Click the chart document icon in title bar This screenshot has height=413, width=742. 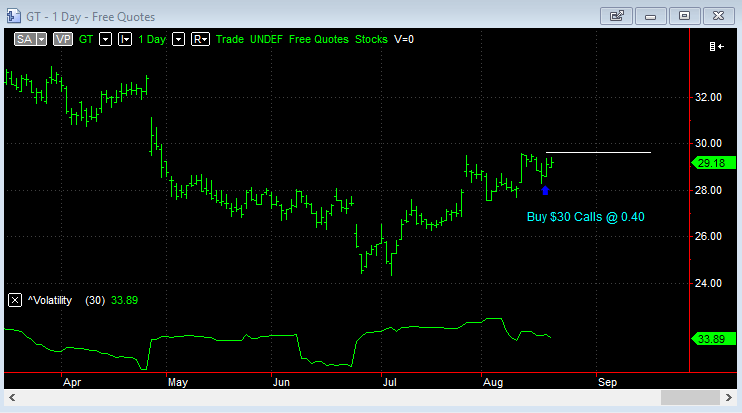(14, 16)
